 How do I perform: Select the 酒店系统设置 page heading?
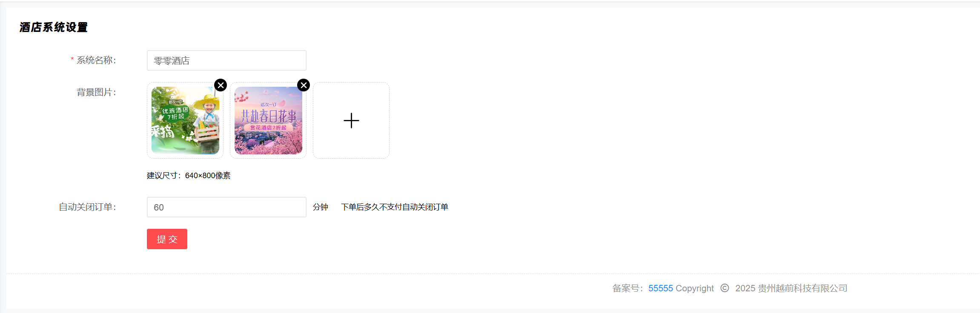click(x=54, y=27)
